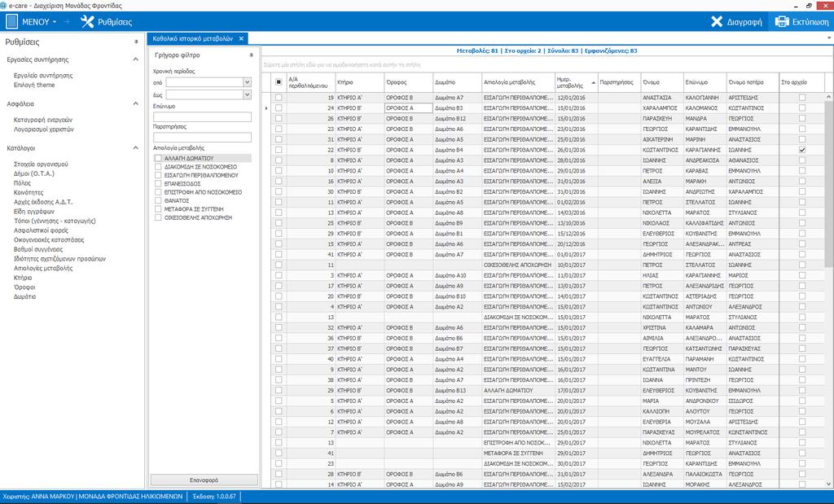
Task: Sort by Ημερ. μεταβολής column header
Action: point(576,82)
